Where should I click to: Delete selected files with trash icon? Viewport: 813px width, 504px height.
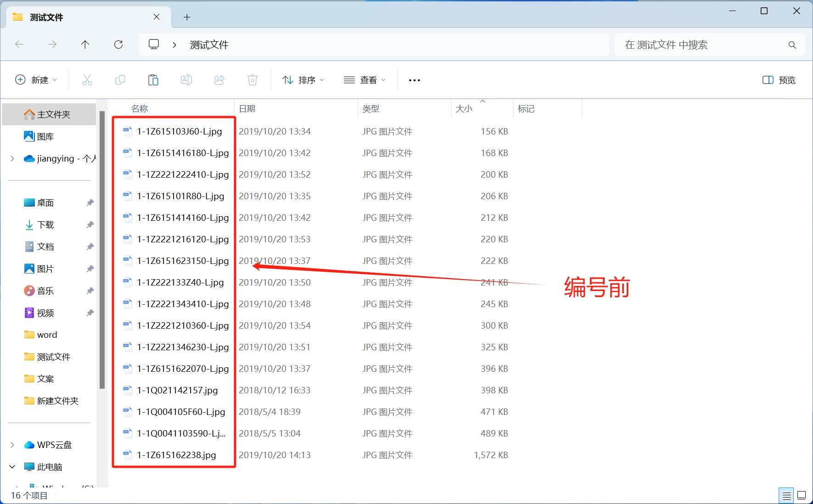point(252,79)
